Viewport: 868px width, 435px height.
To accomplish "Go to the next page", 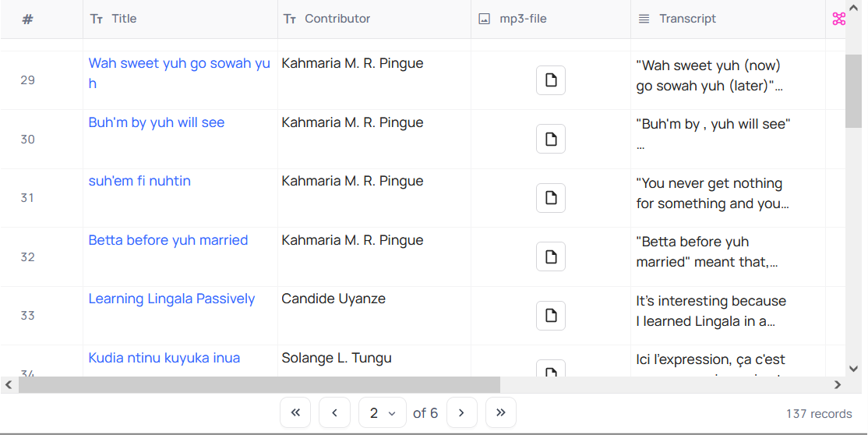I will pyautogui.click(x=462, y=412).
